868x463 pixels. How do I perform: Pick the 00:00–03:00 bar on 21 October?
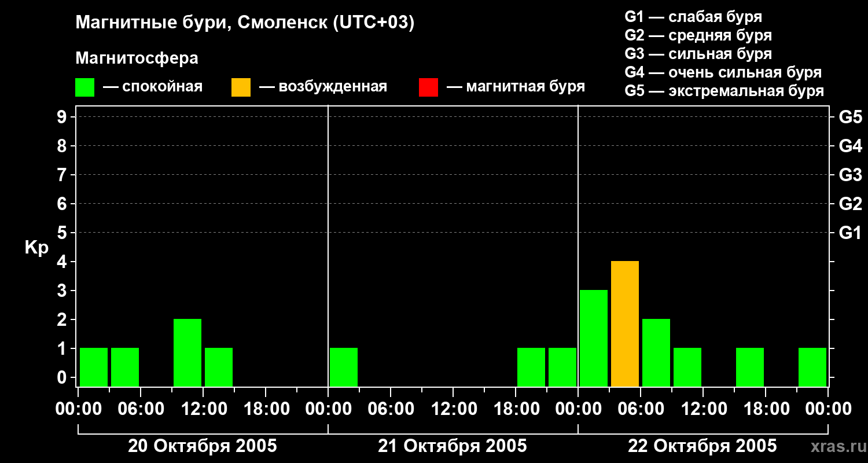[x=344, y=367]
